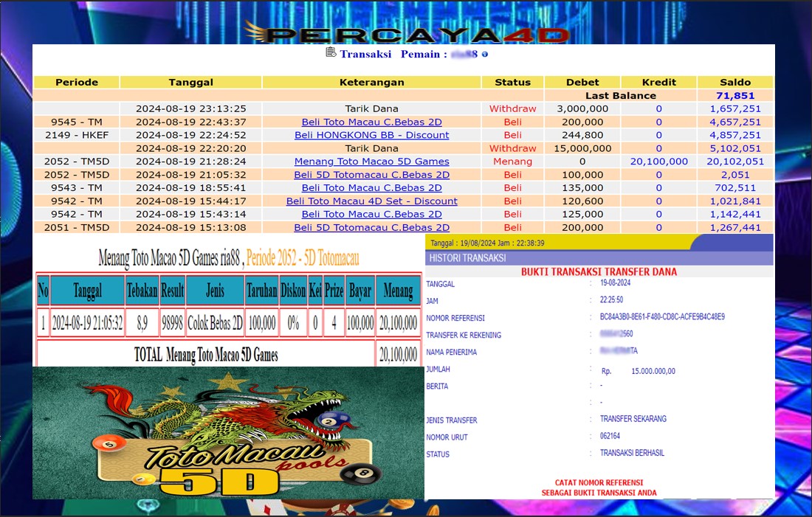812x517 pixels.
Task: Open Beli Toto Macau C.Bebas 2D for period 9543
Action: click(x=371, y=188)
